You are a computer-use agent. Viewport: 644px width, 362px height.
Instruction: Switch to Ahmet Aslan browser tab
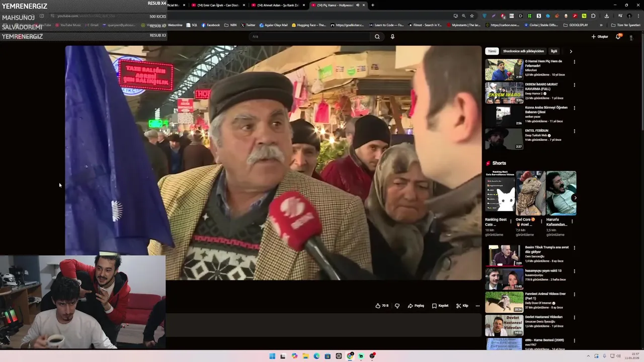coord(278,5)
